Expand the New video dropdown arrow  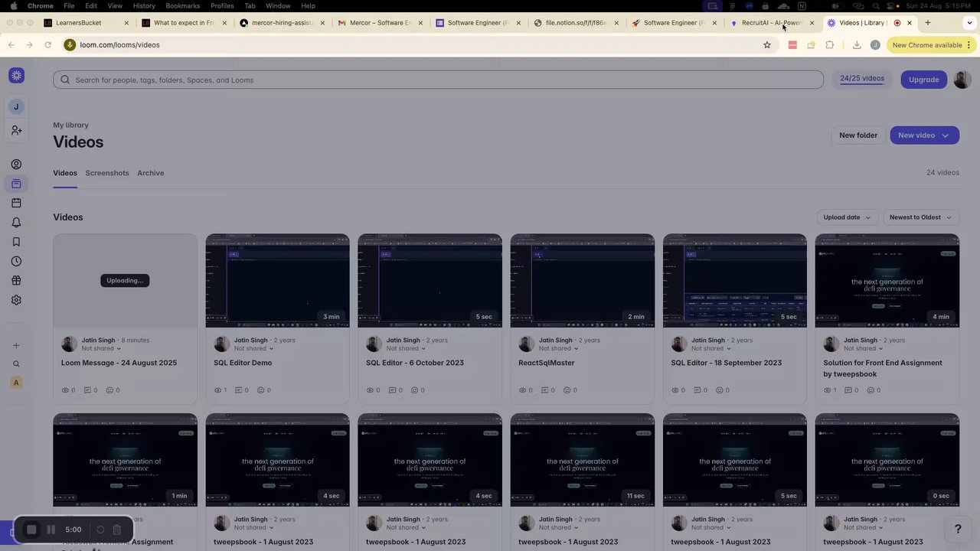(946, 135)
